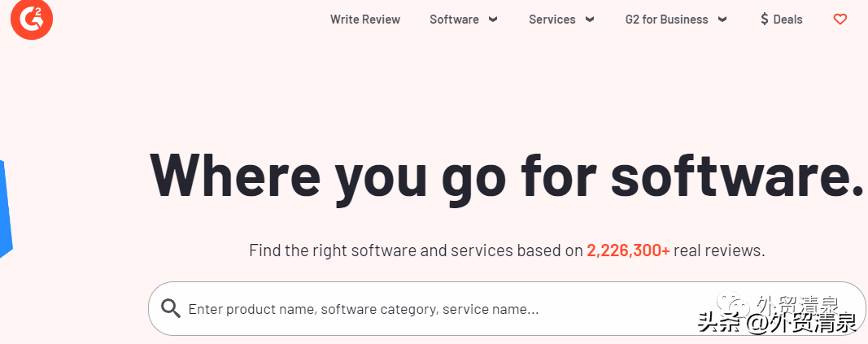Select the Software menu label
The image size is (868, 344).
tap(454, 20)
